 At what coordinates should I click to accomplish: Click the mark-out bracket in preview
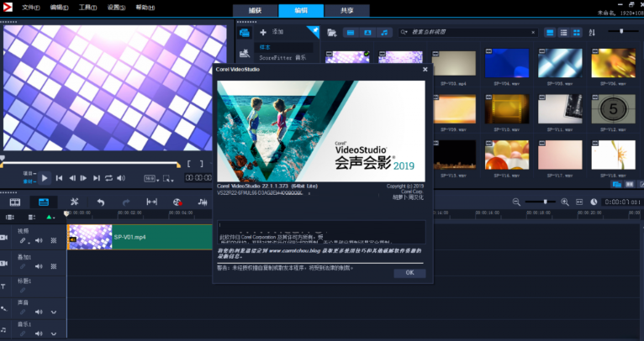201,164
